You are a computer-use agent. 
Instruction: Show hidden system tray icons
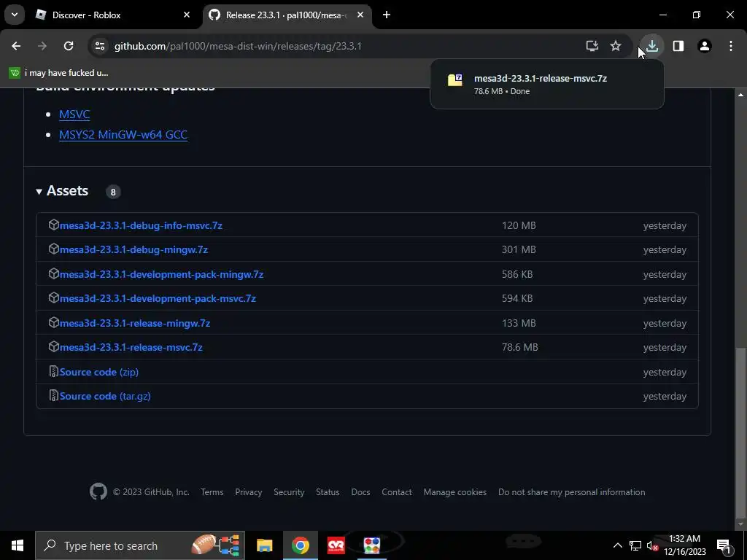point(617,545)
